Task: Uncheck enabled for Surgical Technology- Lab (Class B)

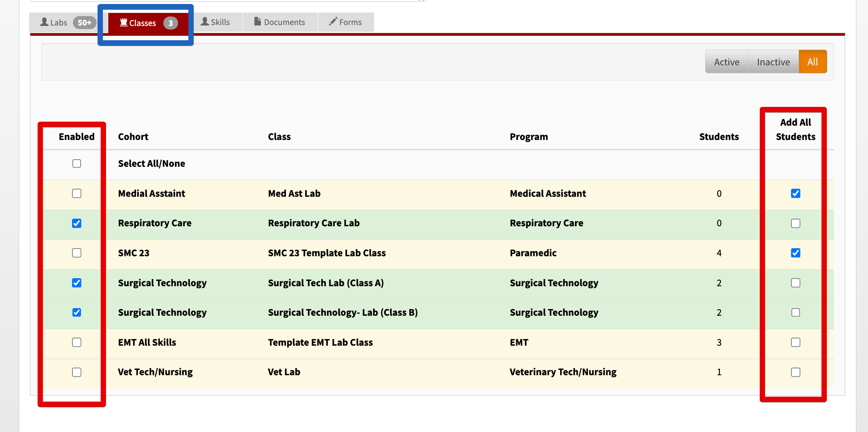Action: (x=77, y=312)
